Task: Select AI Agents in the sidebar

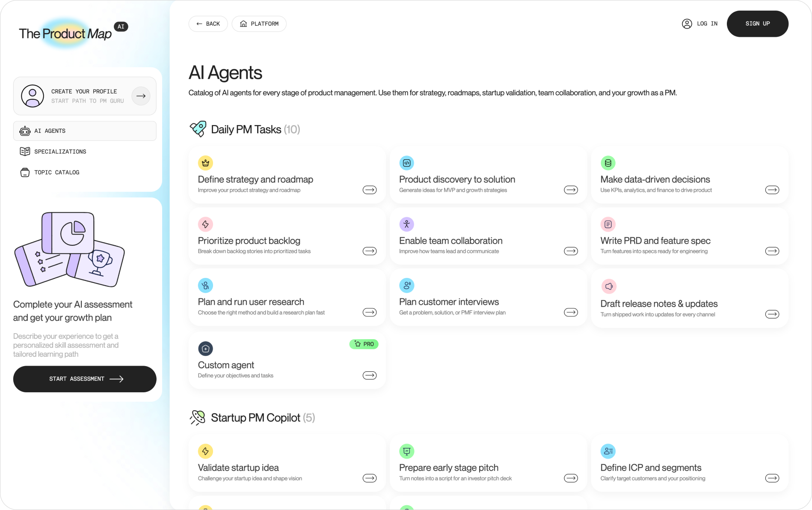Action: 85,131
